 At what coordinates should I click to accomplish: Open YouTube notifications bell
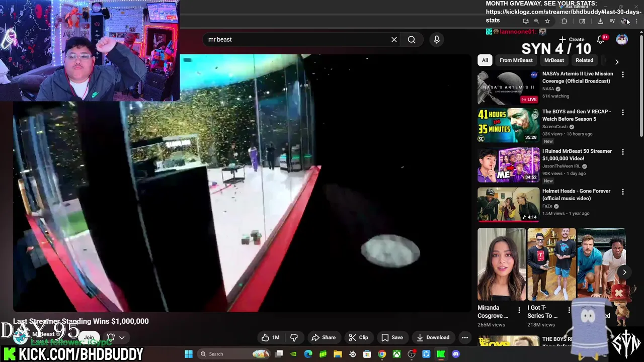pyautogui.click(x=601, y=40)
